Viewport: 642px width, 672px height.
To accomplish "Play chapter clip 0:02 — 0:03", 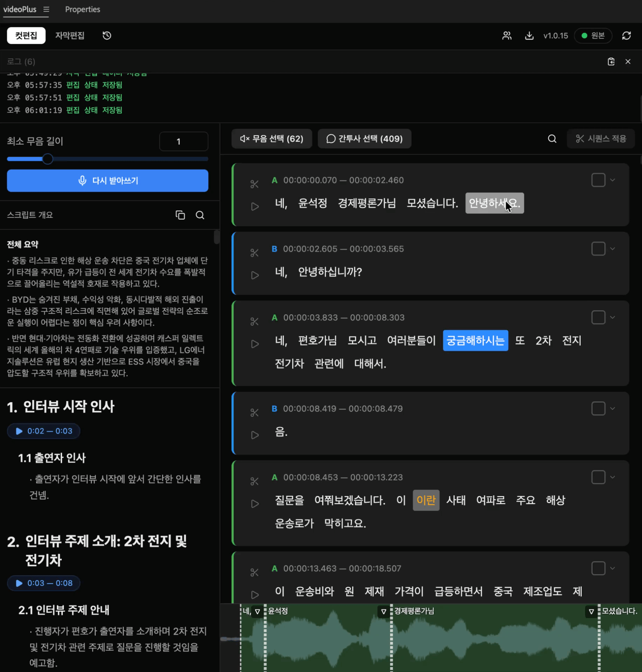I will click(x=44, y=431).
